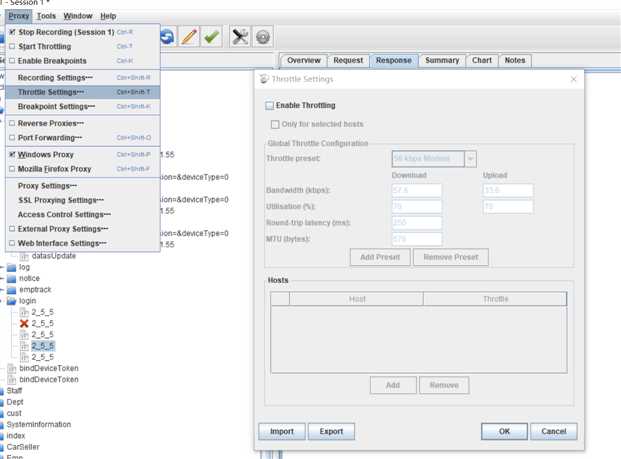Screen dimensions: 621x459
Task: Open the Tools menu
Action: point(46,16)
